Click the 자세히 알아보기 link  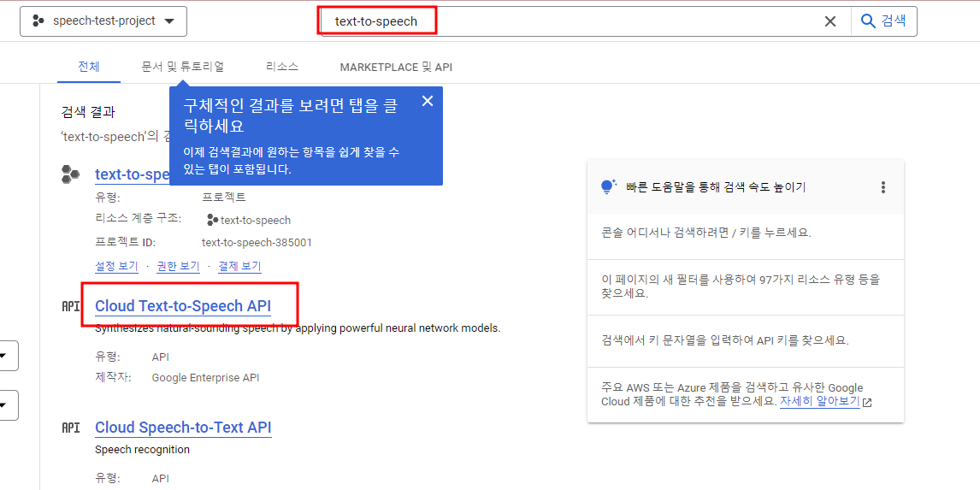[x=820, y=401]
